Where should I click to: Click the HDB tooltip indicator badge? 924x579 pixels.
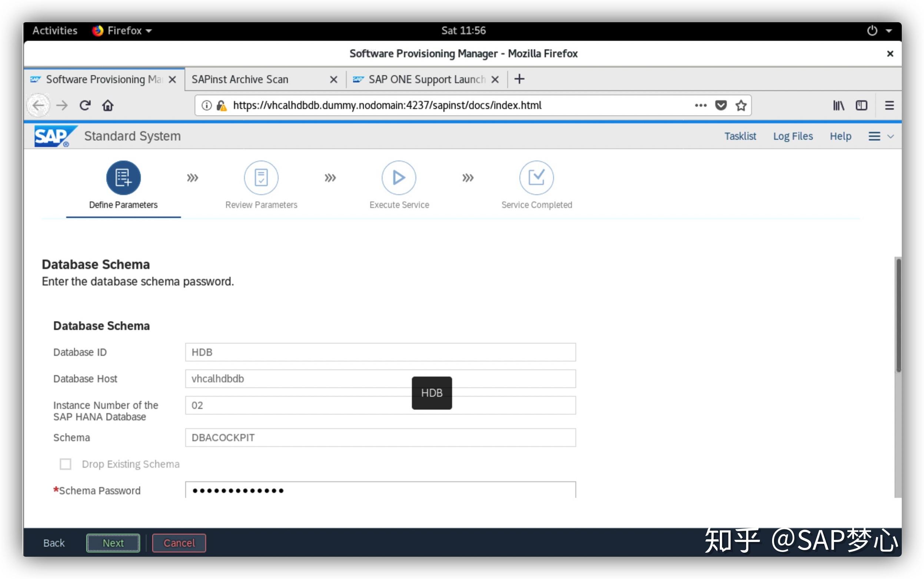pos(432,392)
